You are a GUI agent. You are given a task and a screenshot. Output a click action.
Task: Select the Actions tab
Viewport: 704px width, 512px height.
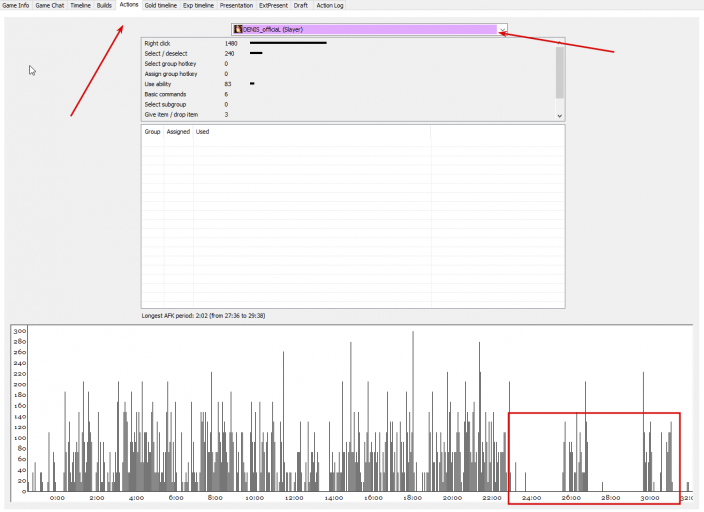coord(129,4)
